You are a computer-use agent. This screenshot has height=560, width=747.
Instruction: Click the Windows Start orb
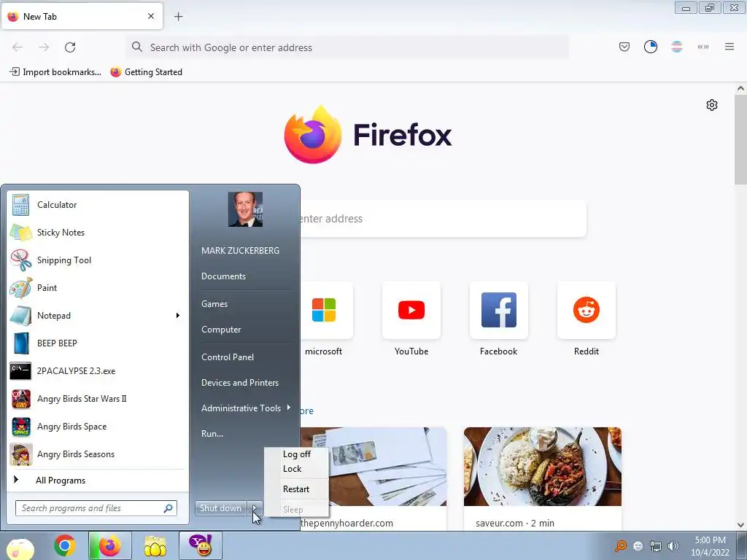point(20,548)
